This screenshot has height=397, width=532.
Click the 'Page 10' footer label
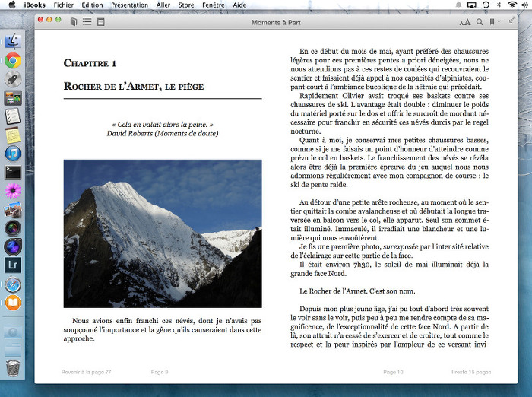[x=393, y=372]
